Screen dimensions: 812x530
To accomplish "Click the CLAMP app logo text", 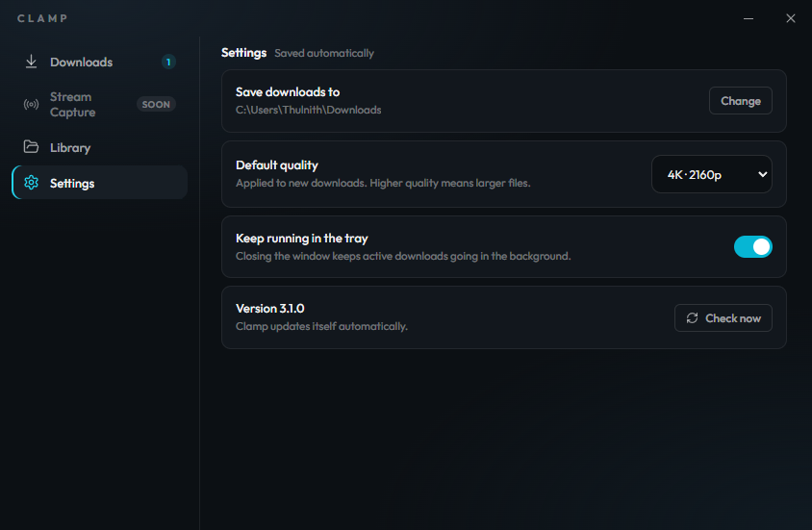I will 42,18.
